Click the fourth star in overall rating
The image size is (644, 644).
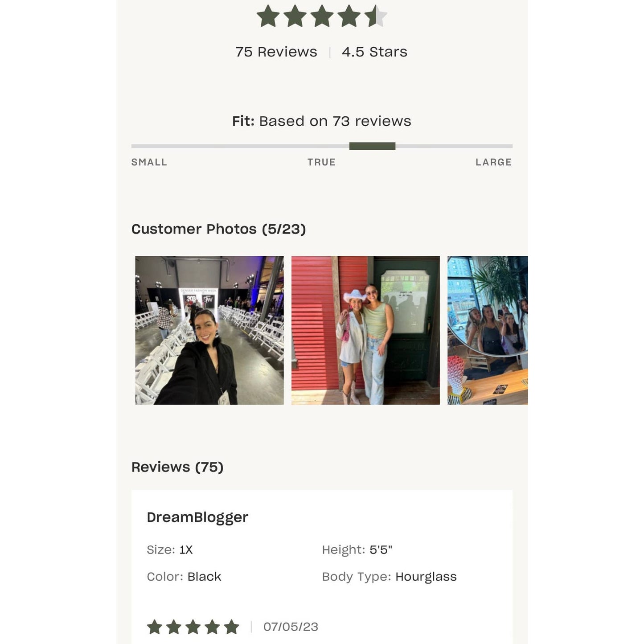349,16
